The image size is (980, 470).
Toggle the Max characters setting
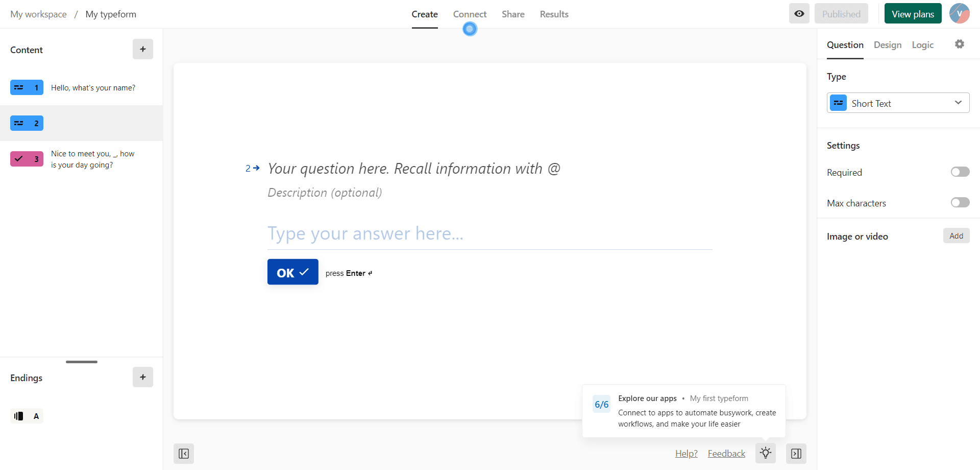click(960, 203)
